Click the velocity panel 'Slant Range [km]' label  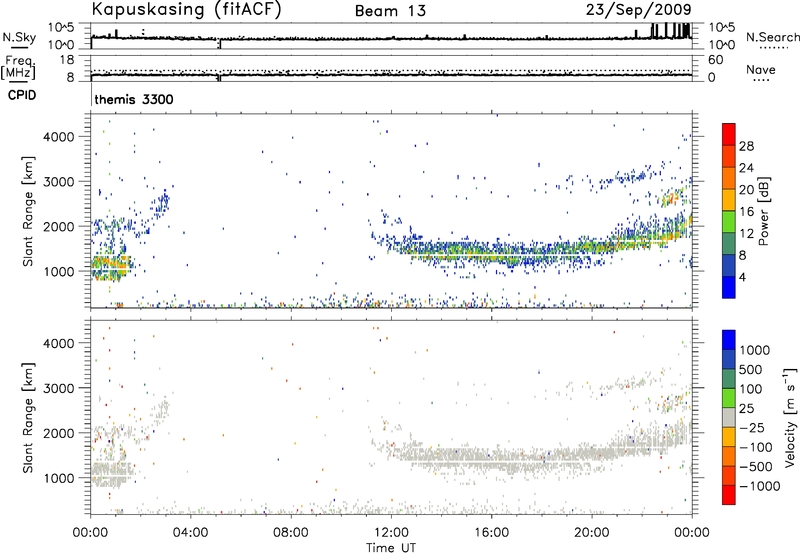[28, 417]
